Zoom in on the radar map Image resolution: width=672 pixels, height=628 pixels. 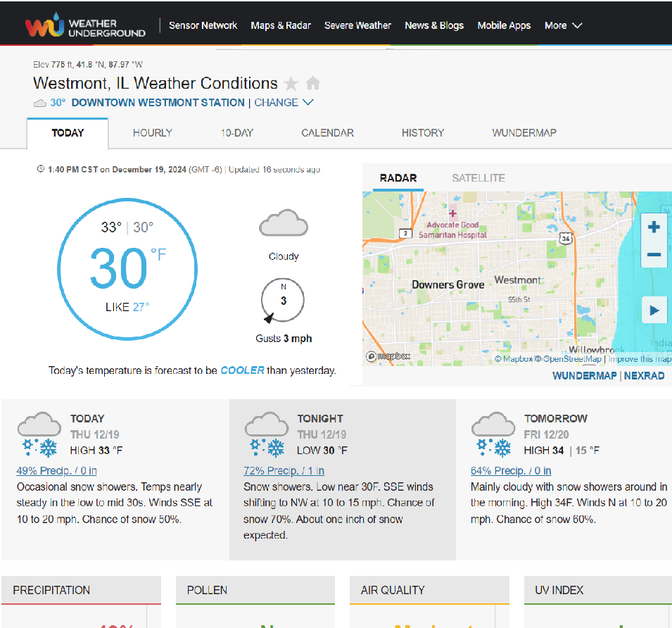pyautogui.click(x=654, y=227)
